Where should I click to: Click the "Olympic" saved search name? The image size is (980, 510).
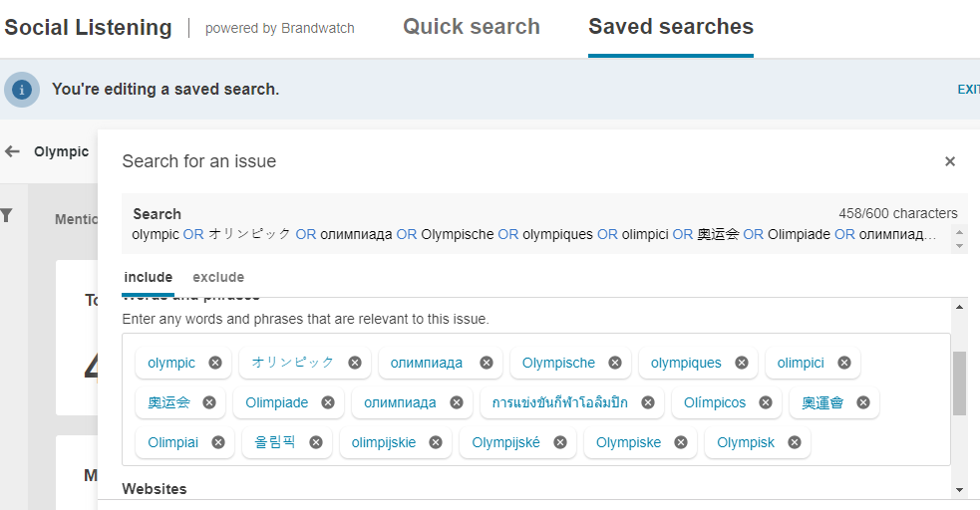click(61, 151)
